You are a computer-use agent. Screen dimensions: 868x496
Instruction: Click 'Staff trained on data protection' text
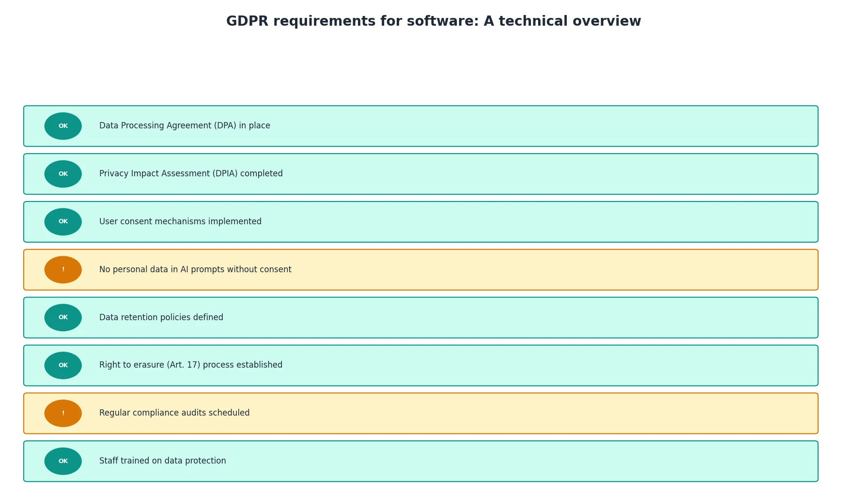[163, 461]
